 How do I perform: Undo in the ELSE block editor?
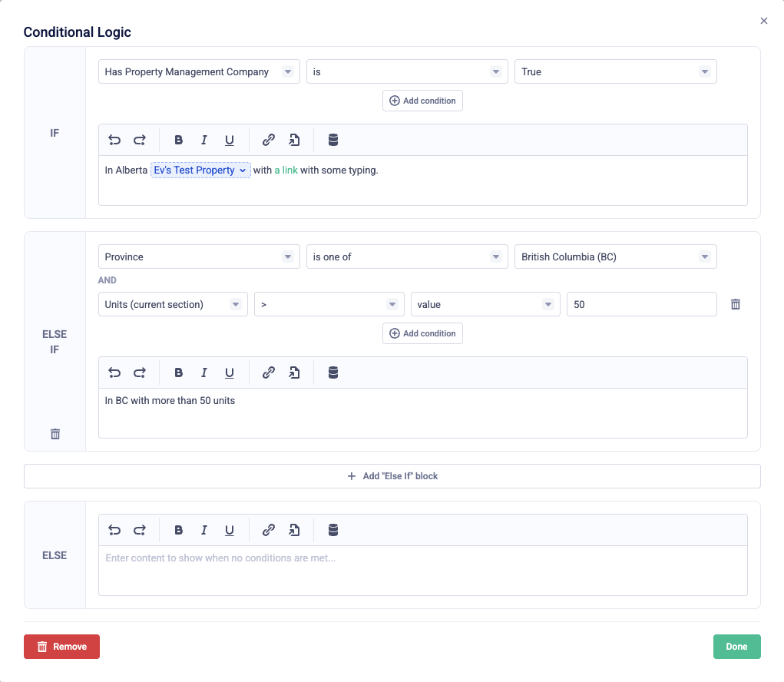(x=114, y=530)
